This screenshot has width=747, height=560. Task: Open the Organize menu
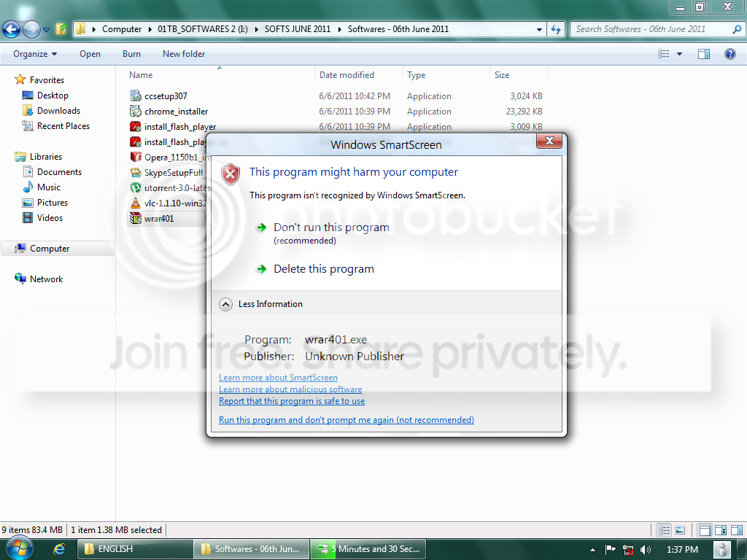35,54
